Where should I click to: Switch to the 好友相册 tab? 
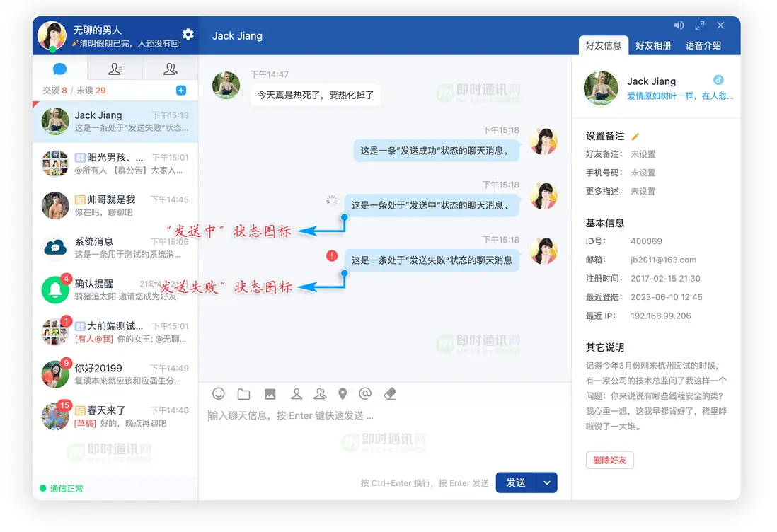[x=653, y=45]
